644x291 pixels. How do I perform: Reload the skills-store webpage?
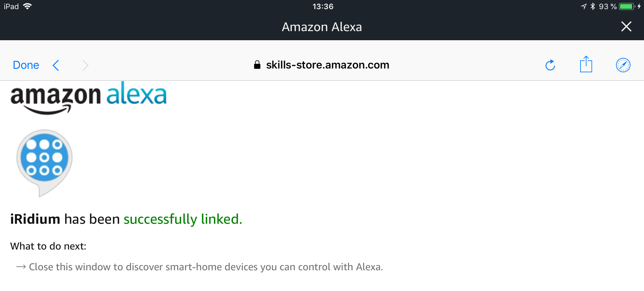click(550, 65)
